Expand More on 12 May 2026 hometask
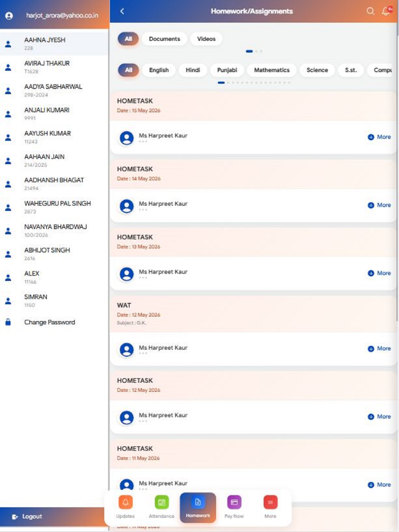Image resolution: width=399 pixels, height=532 pixels. [379, 417]
